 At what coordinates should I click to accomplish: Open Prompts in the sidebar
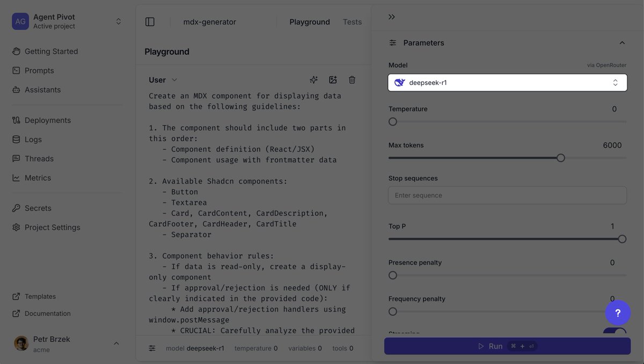33,70
